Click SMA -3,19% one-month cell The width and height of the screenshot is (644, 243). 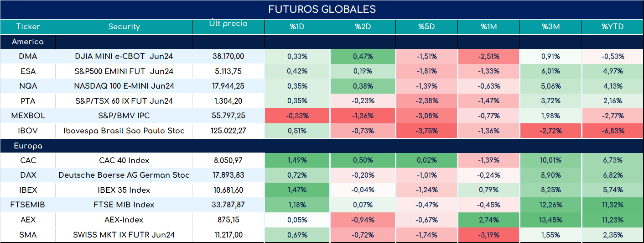(488, 234)
